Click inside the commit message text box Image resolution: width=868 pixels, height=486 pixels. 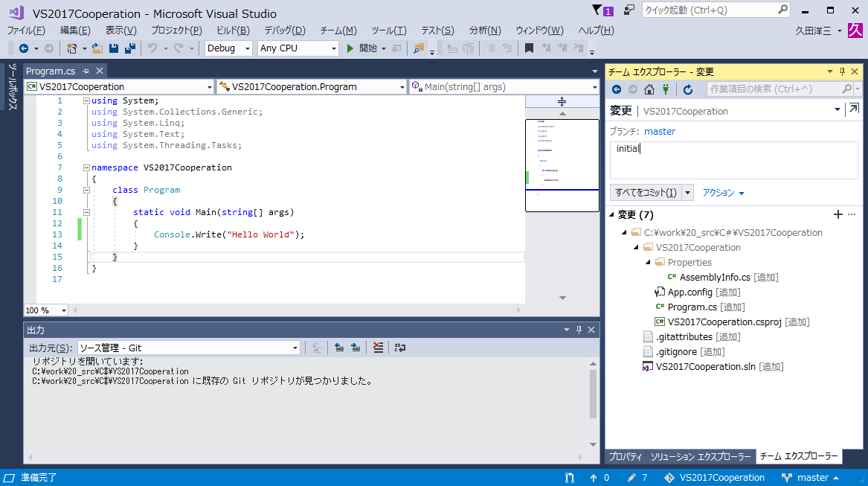point(733,159)
